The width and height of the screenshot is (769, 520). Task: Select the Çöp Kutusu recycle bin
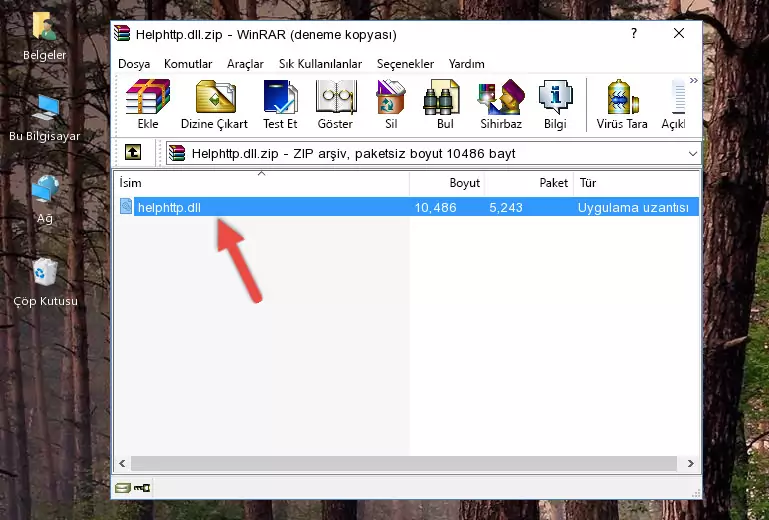[45, 283]
